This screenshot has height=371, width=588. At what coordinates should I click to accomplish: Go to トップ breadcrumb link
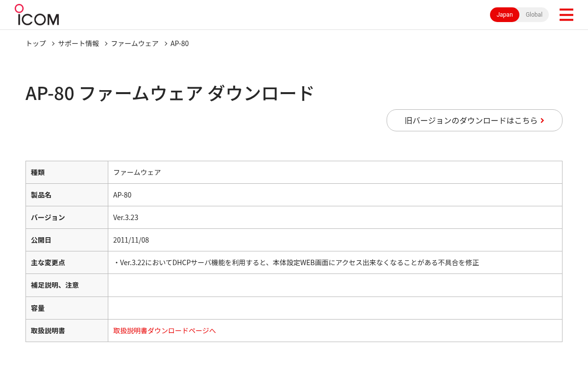coord(36,43)
